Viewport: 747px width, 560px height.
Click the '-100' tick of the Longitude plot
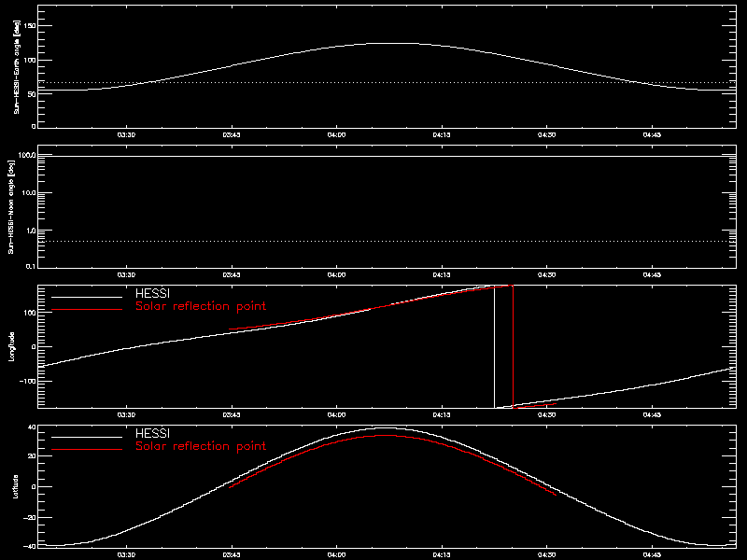tap(27, 382)
